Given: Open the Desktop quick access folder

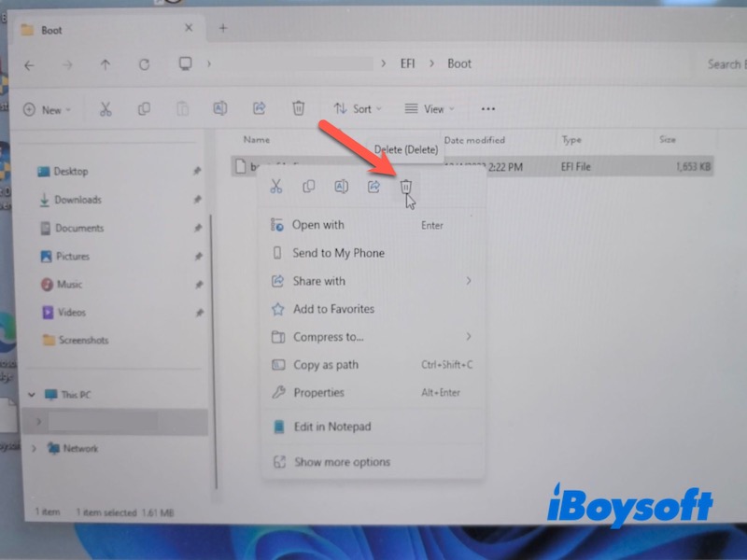Looking at the screenshot, I should [71, 172].
